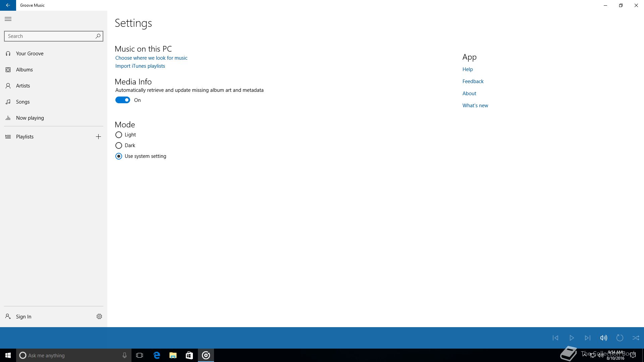
Task: Open Action Center notifications icon
Action: (x=633, y=355)
